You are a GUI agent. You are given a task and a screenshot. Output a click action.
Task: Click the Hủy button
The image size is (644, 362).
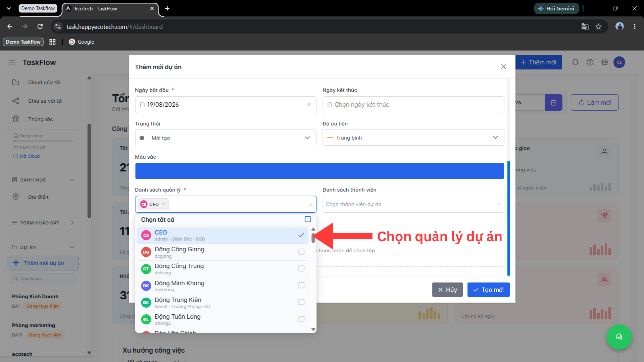[x=447, y=290]
